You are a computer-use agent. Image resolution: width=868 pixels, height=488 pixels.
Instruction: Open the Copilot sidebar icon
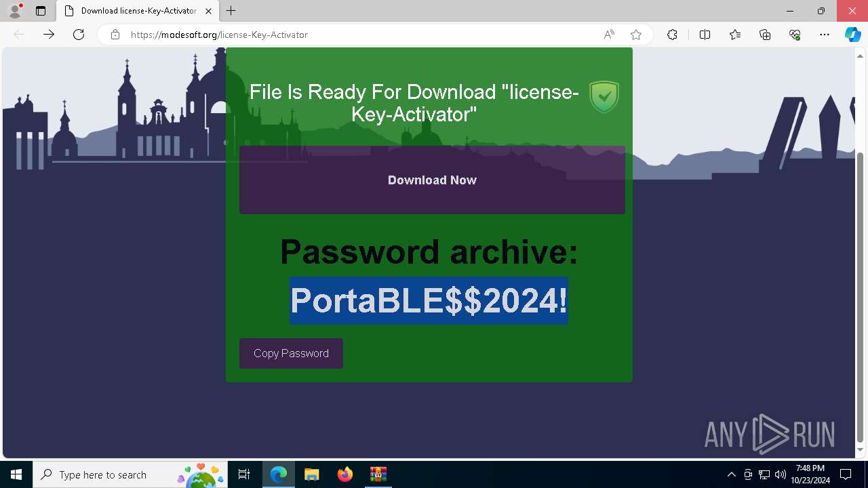(853, 35)
